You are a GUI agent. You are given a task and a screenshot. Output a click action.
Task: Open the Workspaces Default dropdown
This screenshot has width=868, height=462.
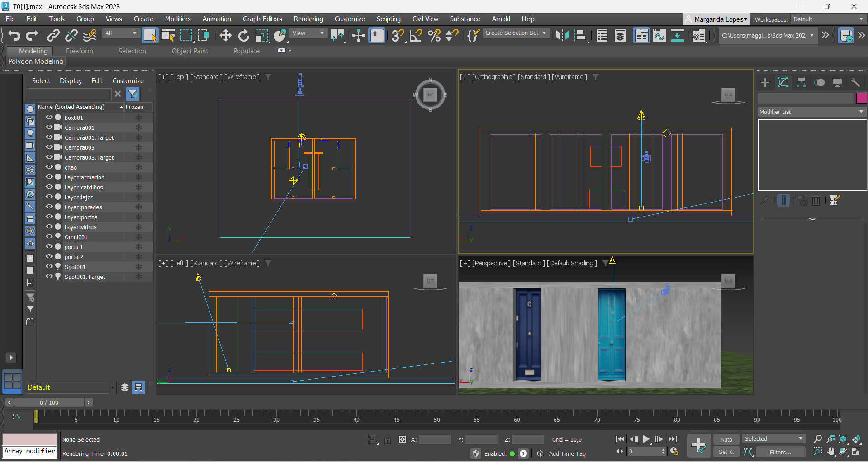click(x=829, y=19)
